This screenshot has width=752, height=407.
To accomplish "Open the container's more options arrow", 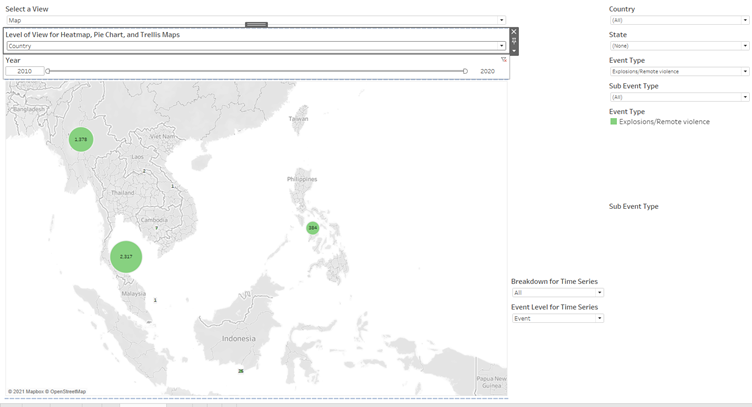I will [514, 50].
